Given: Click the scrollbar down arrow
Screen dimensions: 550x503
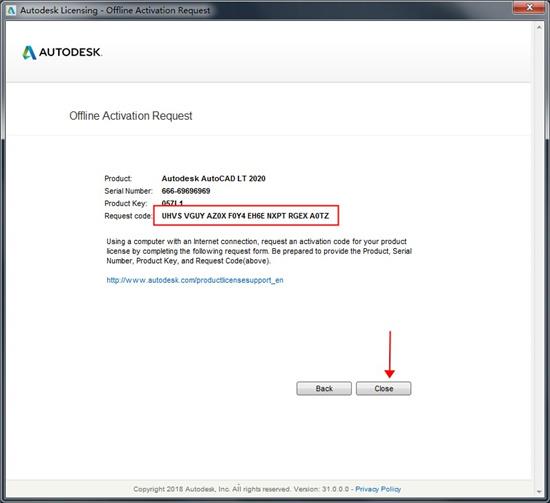Looking at the screenshot, I should coord(539,491).
